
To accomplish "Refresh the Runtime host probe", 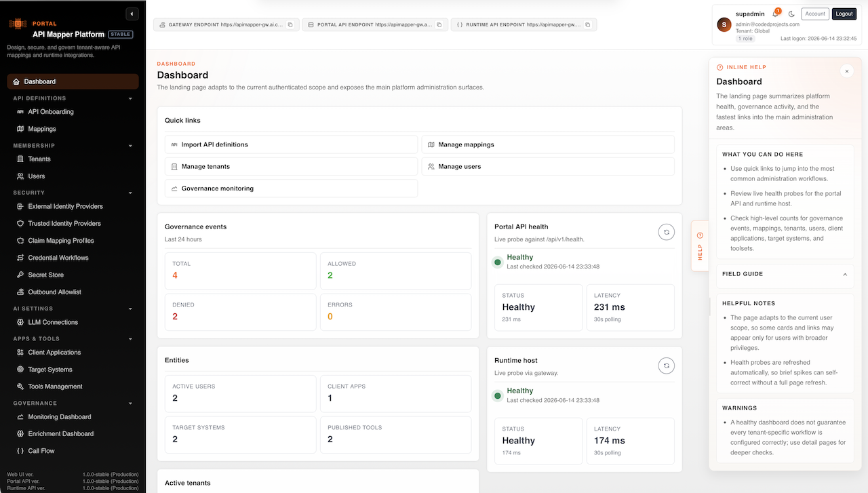I will [x=667, y=366].
